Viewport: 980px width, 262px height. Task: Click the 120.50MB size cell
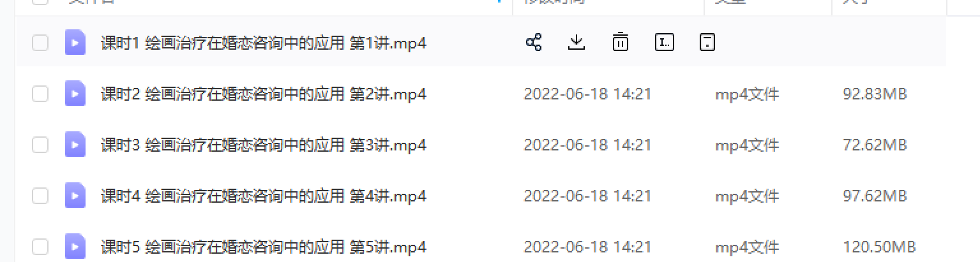point(880,247)
